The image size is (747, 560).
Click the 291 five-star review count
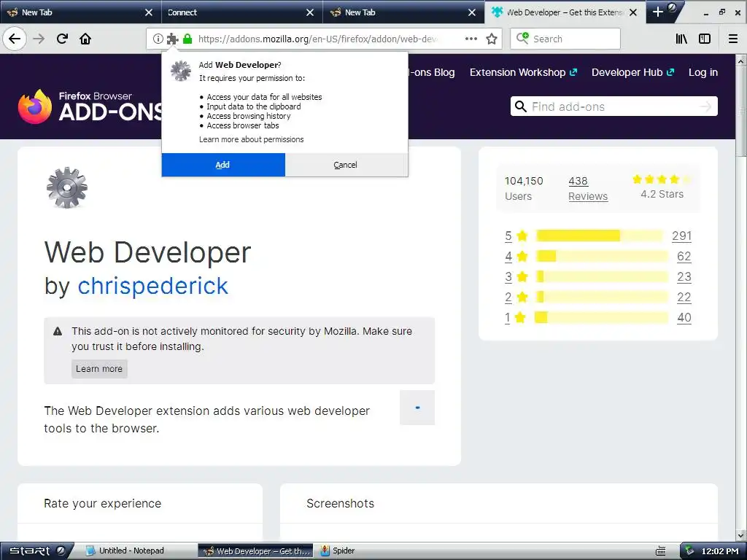tap(682, 236)
